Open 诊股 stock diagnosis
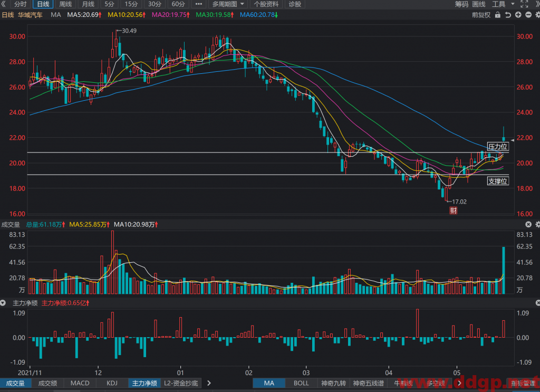 (295, 4)
